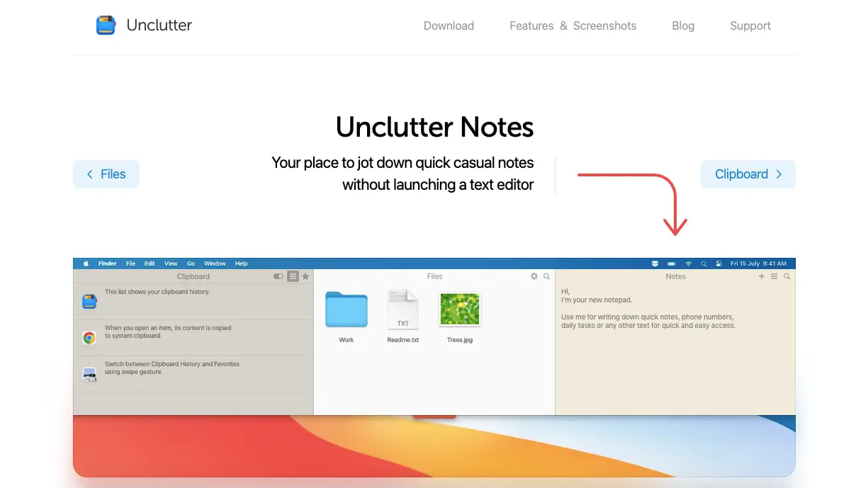868x488 pixels.
Task: Open the Help menu
Action: click(x=242, y=263)
